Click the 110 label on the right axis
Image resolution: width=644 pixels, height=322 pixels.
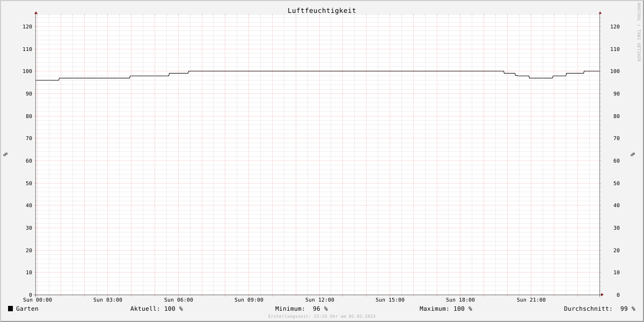[x=615, y=49]
